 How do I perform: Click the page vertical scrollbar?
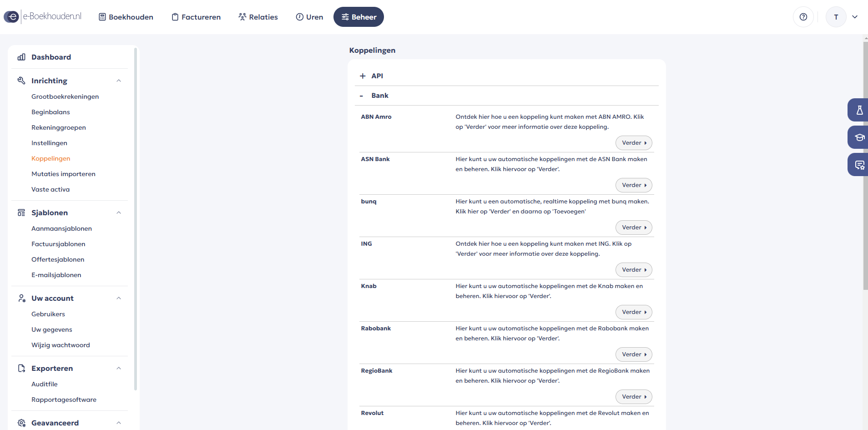click(865, 166)
